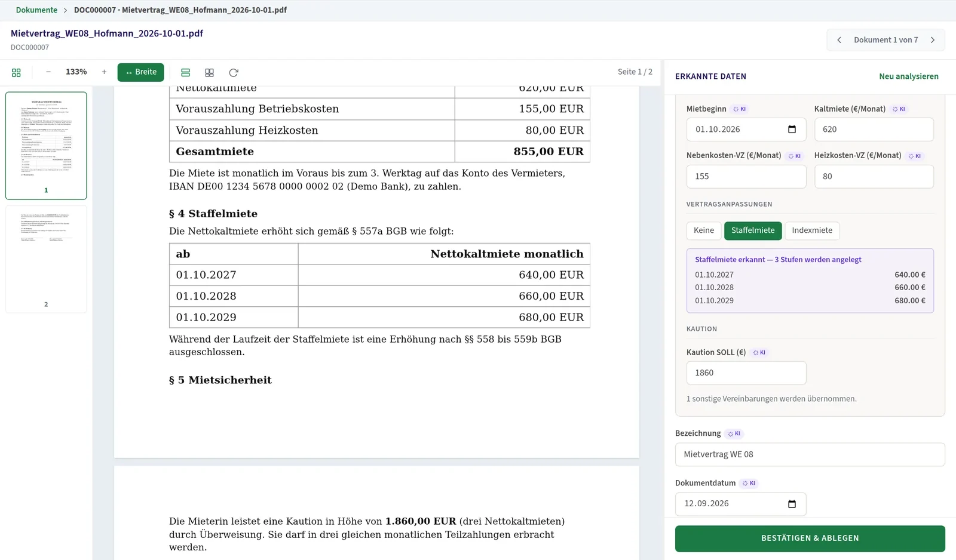Image resolution: width=956 pixels, height=560 pixels.
Task: Fit page to width with Breite button
Action: pyautogui.click(x=140, y=72)
